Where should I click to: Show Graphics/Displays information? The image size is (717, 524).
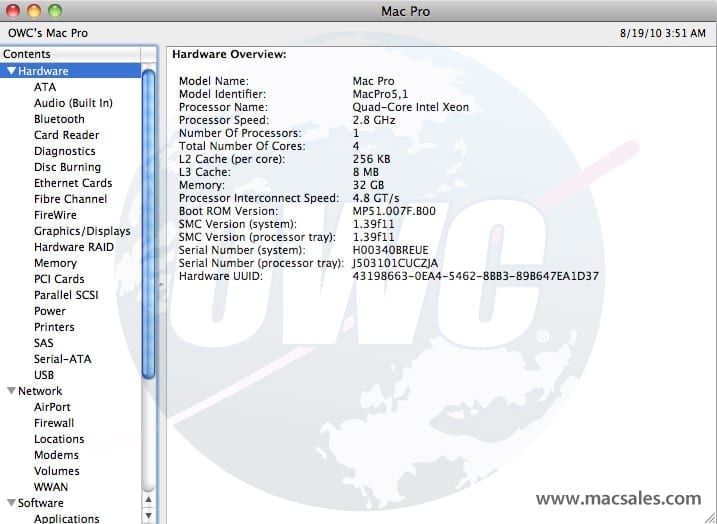pyautogui.click(x=82, y=231)
